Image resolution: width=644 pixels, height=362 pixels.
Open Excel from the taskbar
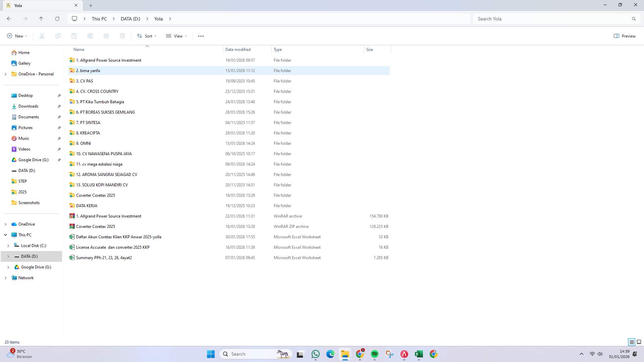tap(418, 354)
